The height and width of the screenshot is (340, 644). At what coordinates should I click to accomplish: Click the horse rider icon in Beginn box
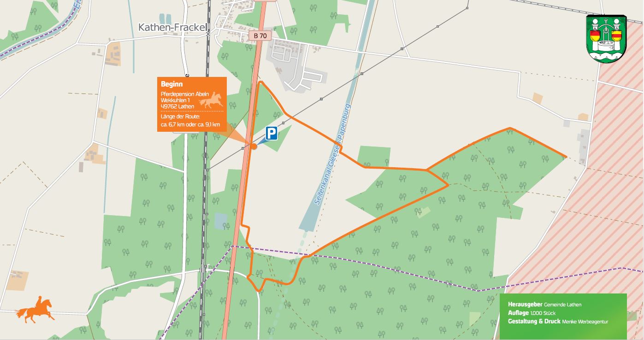pos(211,100)
